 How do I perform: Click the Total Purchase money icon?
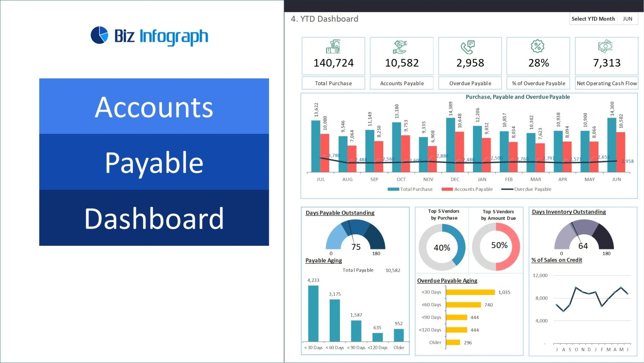(x=333, y=47)
